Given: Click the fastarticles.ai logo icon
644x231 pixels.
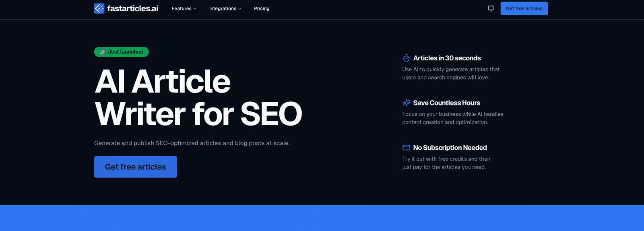Looking at the screenshot, I should tap(99, 8).
